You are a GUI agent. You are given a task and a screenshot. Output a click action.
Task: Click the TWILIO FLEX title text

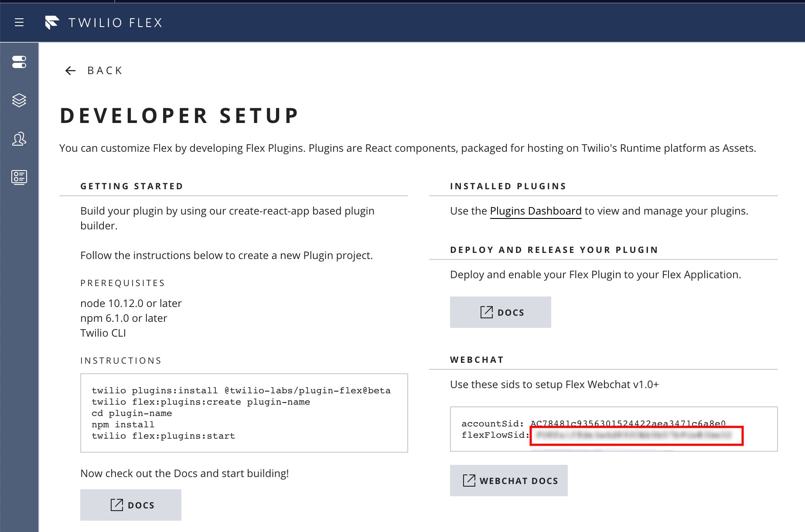click(x=116, y=23)
